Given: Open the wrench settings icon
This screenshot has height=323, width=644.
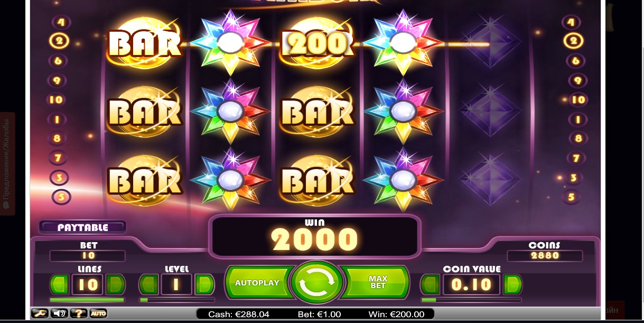Looking at the screenshot, I should tap(40, 313).
